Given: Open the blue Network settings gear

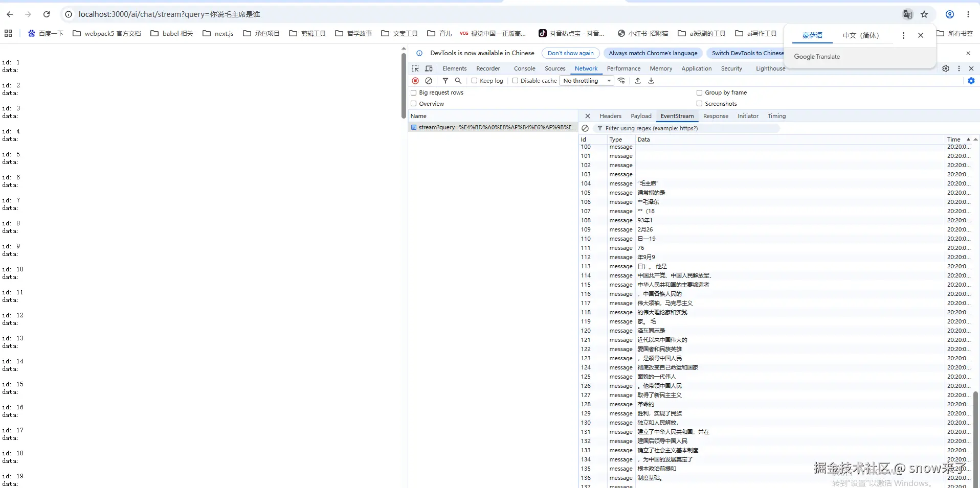Looking at the screenshot, I should [x=971, y=81].
